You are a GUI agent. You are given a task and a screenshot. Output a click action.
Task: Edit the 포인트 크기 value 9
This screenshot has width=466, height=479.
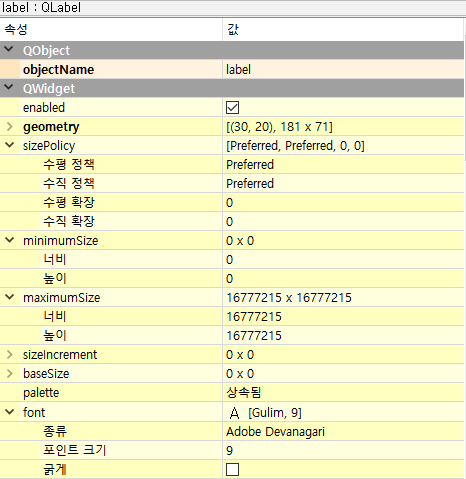click(x=343, y=451)
